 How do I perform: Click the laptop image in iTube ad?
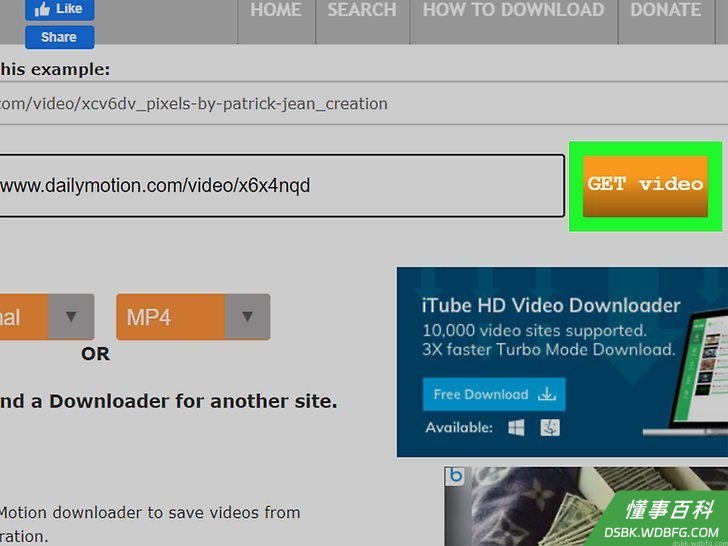point(685,371)
